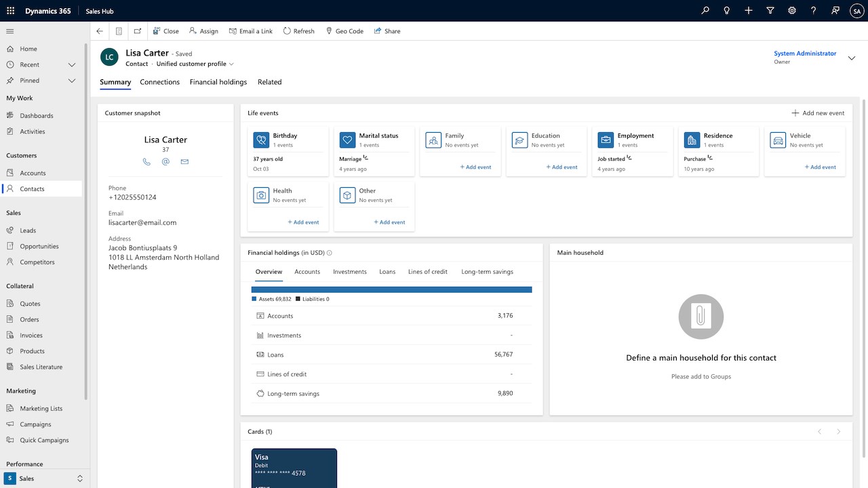Click the phone call icon under Lisa Carter

146,162
